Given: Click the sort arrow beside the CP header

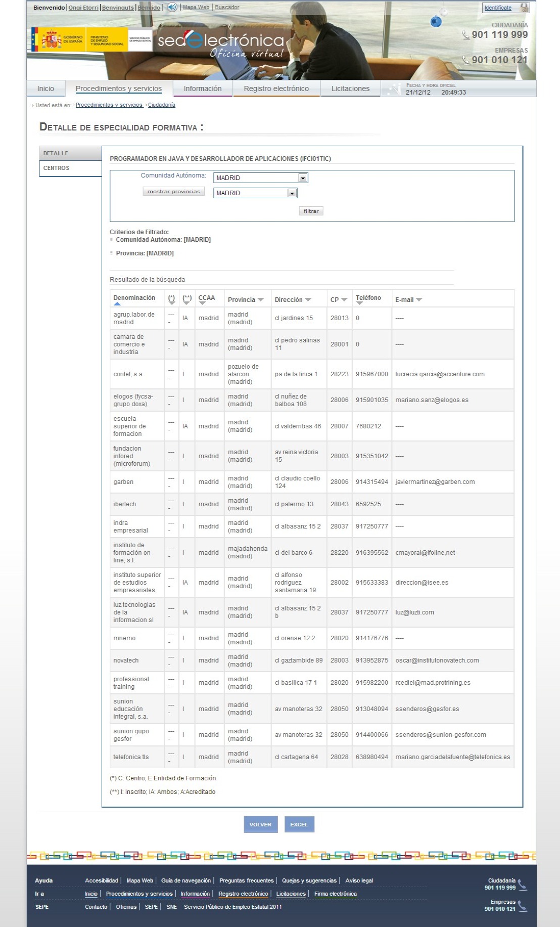Looking at the screenshot, I should 344,300.
